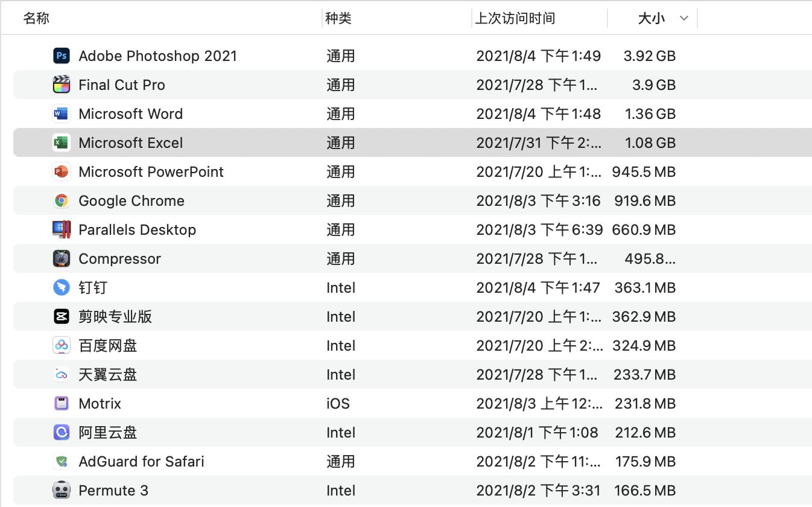Open the Parallels Desktop icon
This screenshot has width=812, height=507.
coord(60,229)
